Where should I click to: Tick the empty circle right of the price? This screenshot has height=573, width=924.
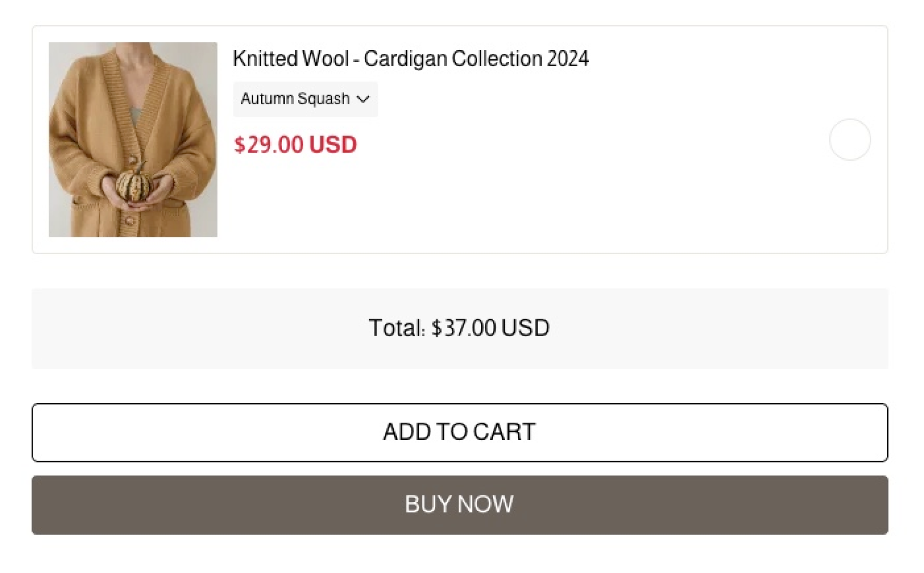pos(850,140)
